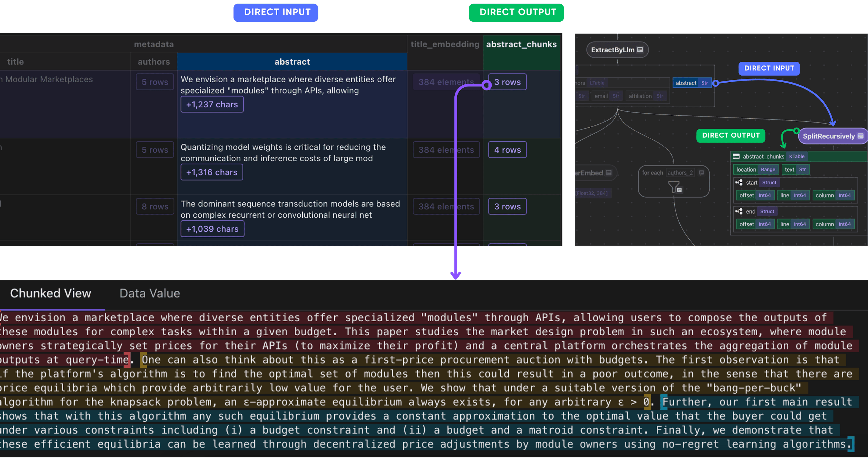Viewport: 868px width, 458px height.
Task: Click the note icon on ExtractByLlm node
Action: [640, 50]
